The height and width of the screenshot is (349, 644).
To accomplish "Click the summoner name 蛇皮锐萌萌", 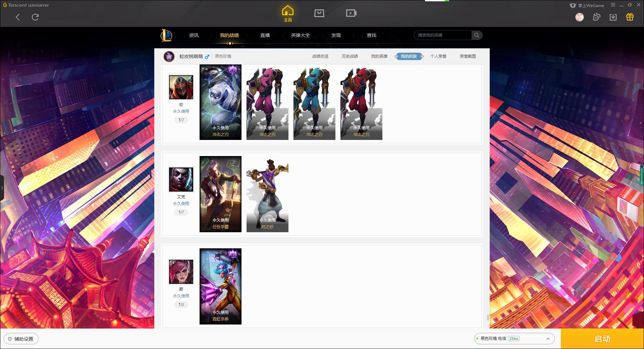I will pyautogui.click(x=191, y=56).
